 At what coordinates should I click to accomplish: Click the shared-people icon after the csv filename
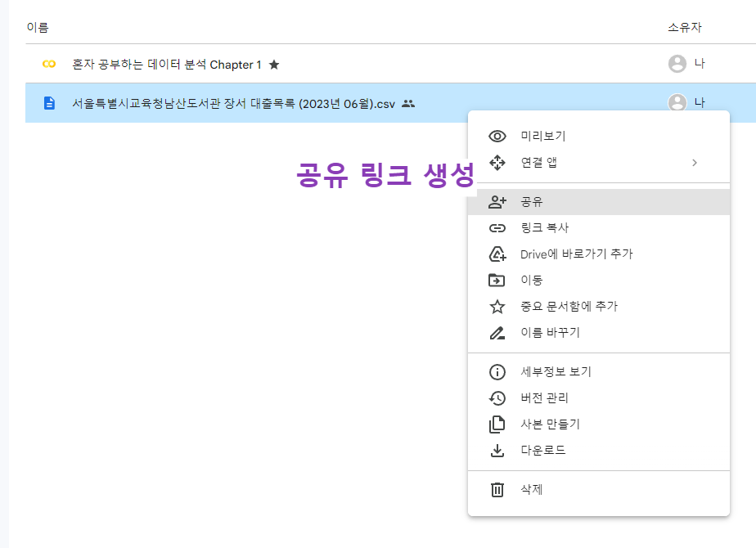pos(408,104)
